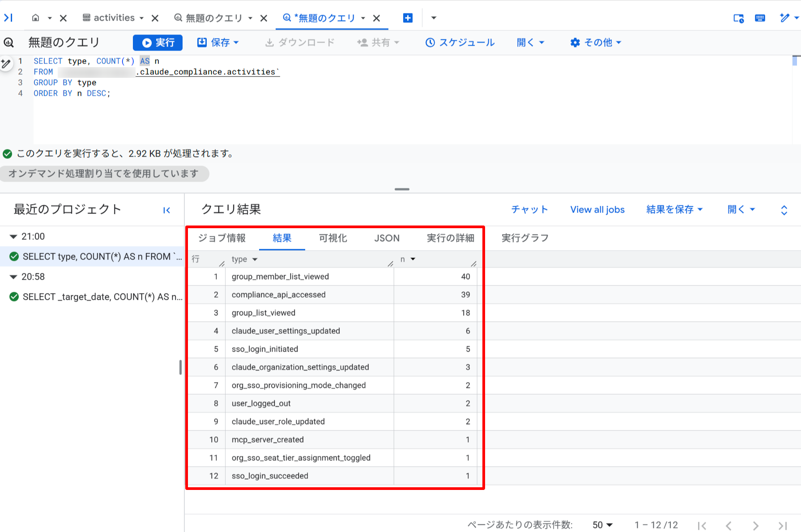Click View all jobs link
801x532 pixels.
597,209
